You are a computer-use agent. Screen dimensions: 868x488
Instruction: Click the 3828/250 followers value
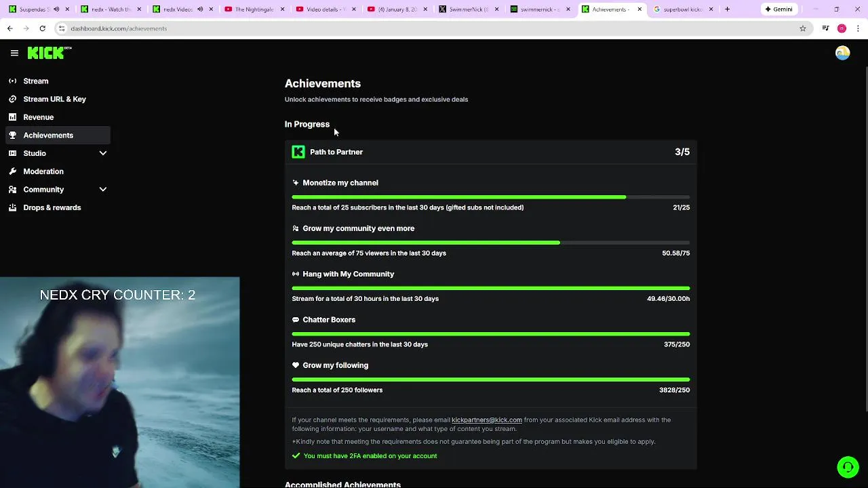tap(675, 390)
